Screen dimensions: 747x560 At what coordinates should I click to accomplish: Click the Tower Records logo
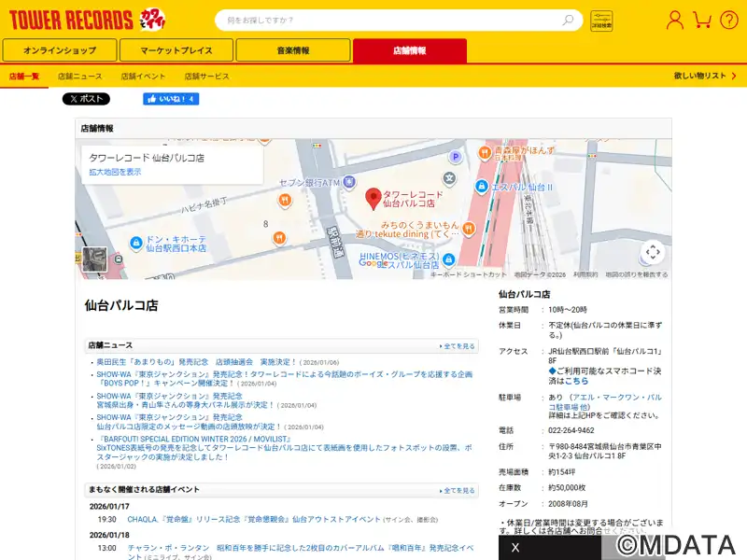point(70,20)
